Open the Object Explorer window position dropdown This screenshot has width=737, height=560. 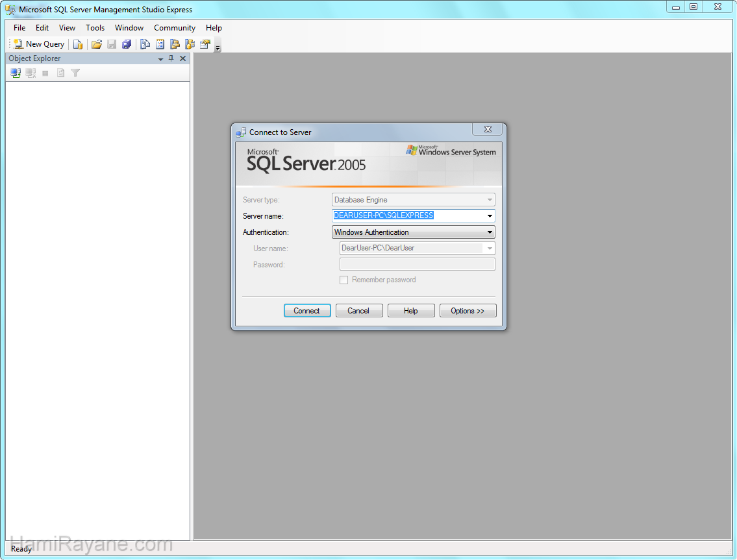161,58
